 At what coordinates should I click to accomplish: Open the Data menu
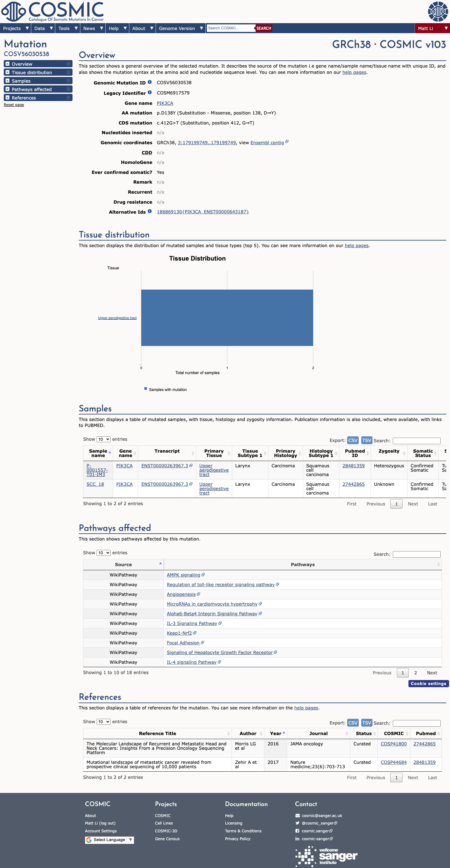point(43,28)
